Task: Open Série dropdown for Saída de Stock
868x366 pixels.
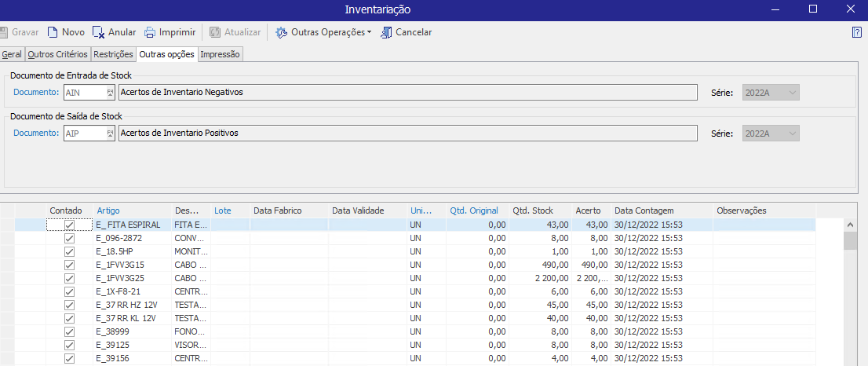Action: point(793,134)
